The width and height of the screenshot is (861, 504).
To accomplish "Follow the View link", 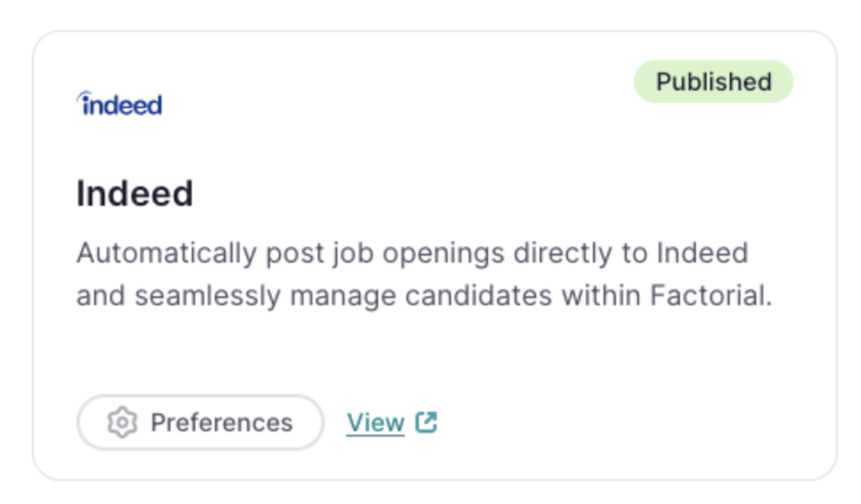I will (392, 422).
